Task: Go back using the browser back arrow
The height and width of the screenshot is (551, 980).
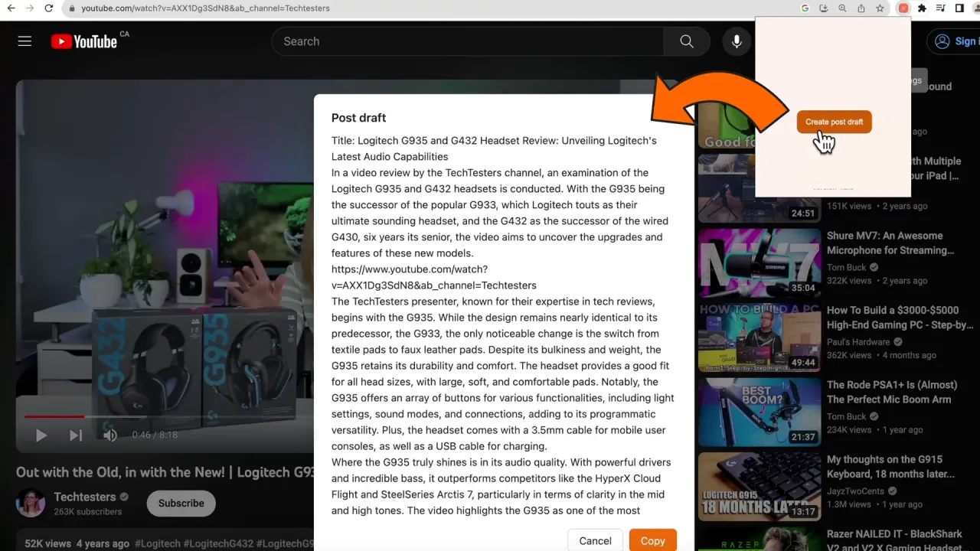Action: click(x=11, y=8)
